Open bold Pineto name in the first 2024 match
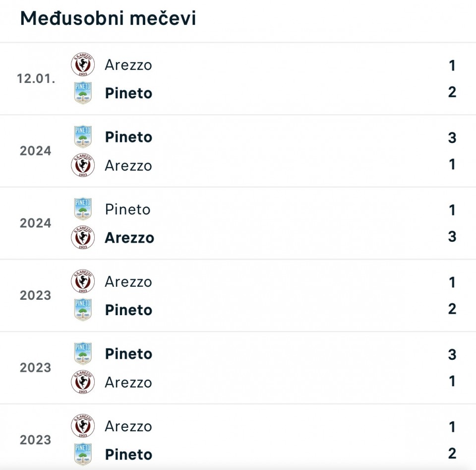Image resolution: width=476 pixels, height=470 pixels. [128, 137]
